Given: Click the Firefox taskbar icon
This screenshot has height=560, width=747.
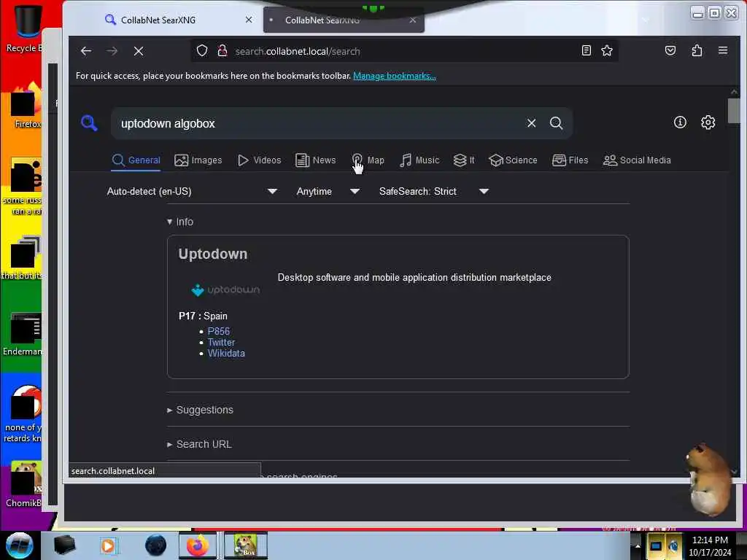Looking at the screenshot, I should [197, 545].
